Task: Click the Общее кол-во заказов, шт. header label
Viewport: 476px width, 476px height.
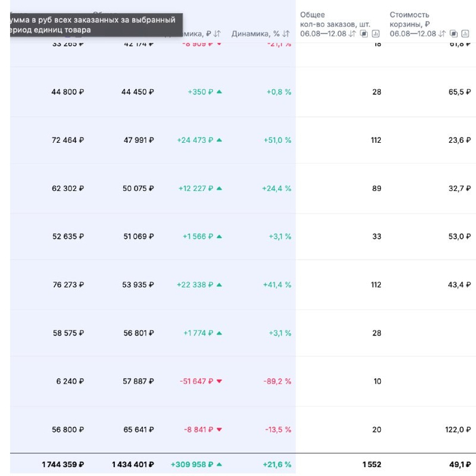Action: (335, 20)
